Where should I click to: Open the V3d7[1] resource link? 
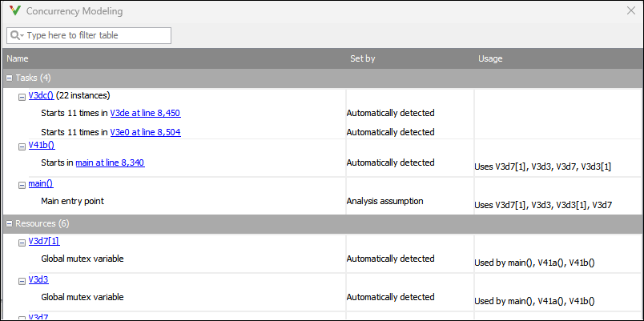[44, 242]
